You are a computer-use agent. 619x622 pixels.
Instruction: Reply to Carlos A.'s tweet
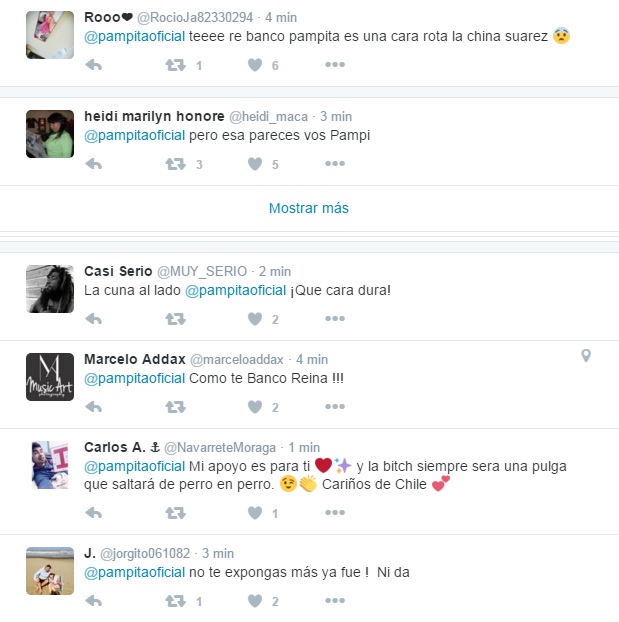pyautogui.click(x=94, y=513)
